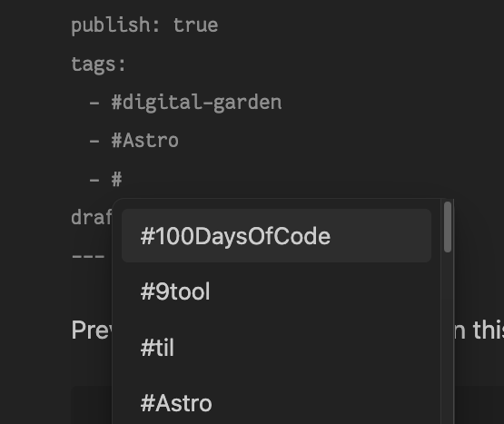
Task: Click the suggestion list scrollbar thumb
Action: click(x=448, y=227)
